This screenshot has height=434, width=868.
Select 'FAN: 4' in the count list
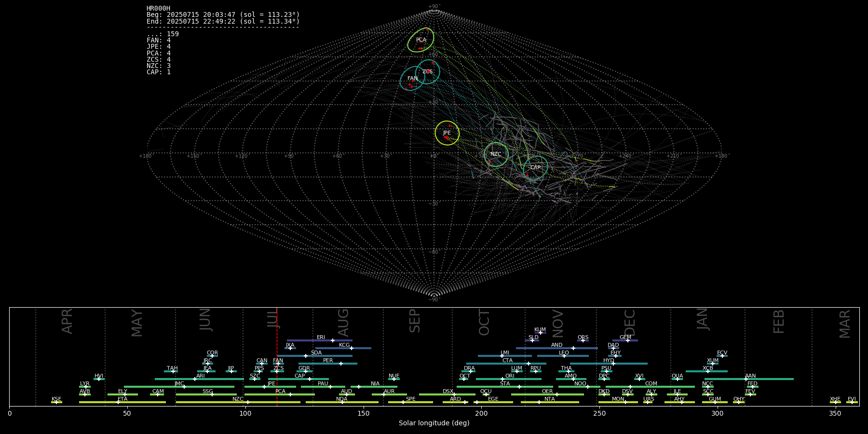pos(159,41)
